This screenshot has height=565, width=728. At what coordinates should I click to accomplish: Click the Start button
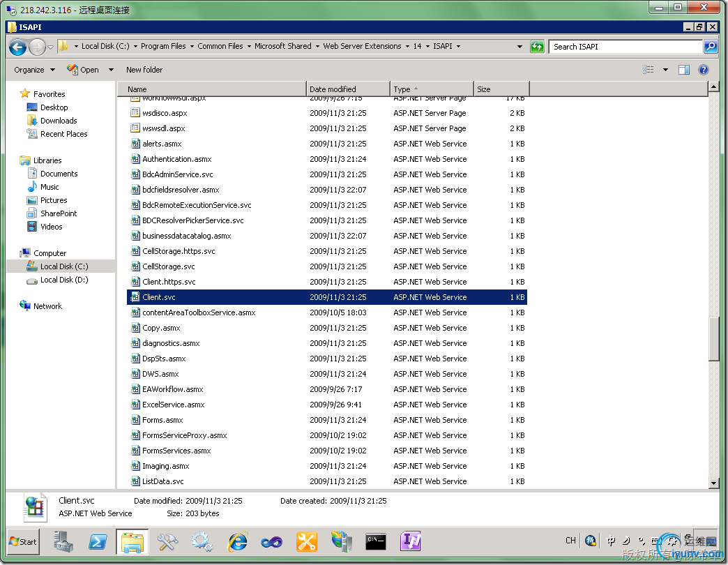pos(23,542)
